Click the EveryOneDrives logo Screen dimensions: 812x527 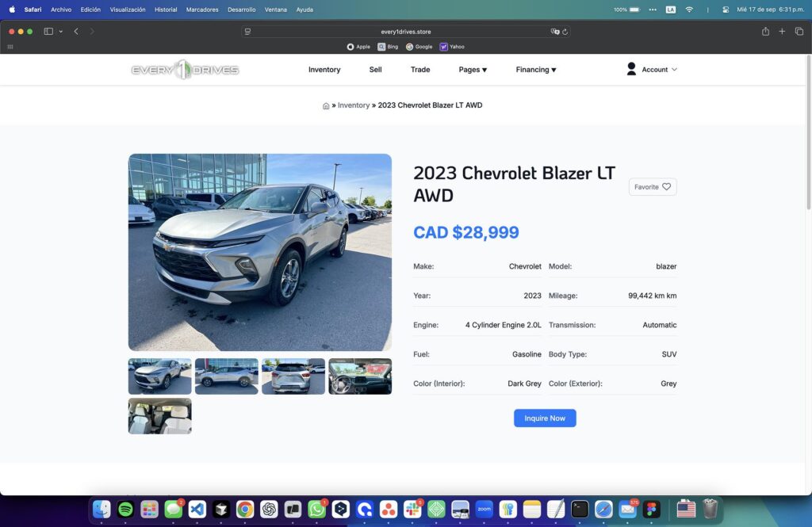pos(185,70)
